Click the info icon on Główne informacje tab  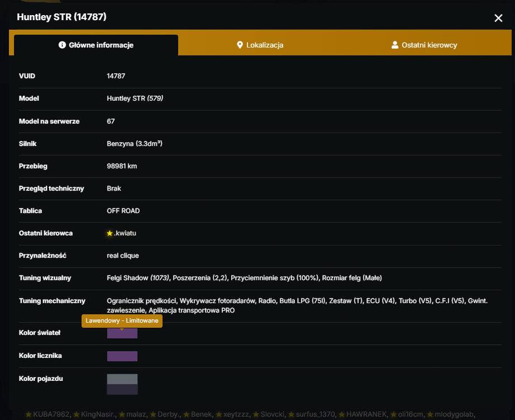coord(62,45)
